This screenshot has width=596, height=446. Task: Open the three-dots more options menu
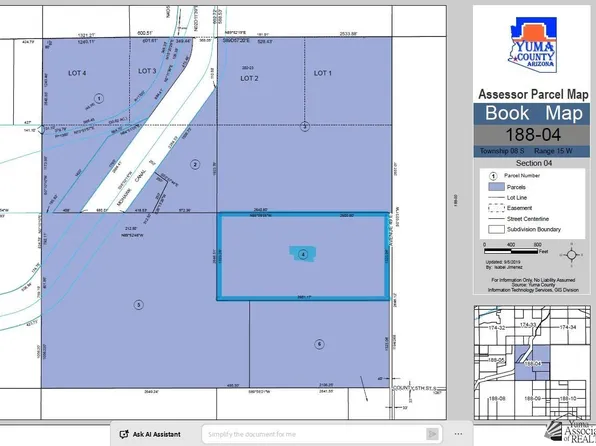pyautogui.click(x=458, y=434)
